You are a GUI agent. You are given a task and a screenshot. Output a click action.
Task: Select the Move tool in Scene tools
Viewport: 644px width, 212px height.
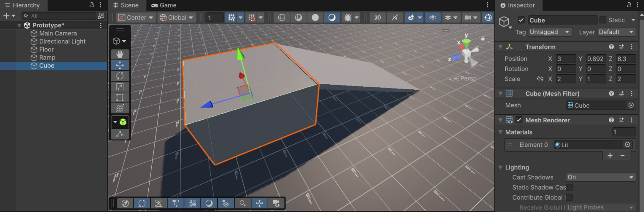coord(120,65)
